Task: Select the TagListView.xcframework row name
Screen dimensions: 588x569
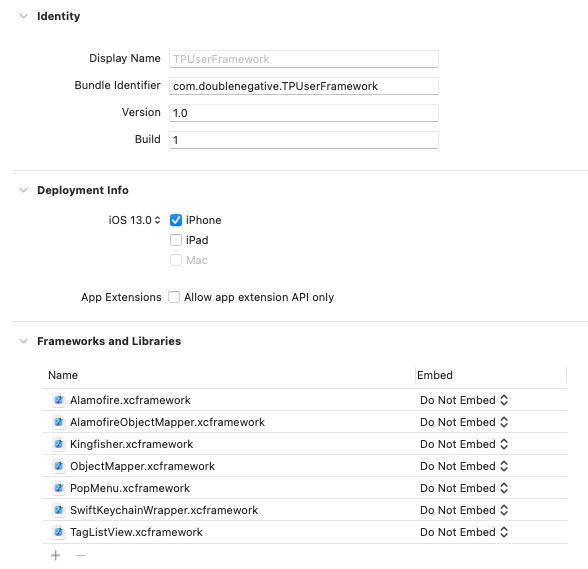Action: 136,532
